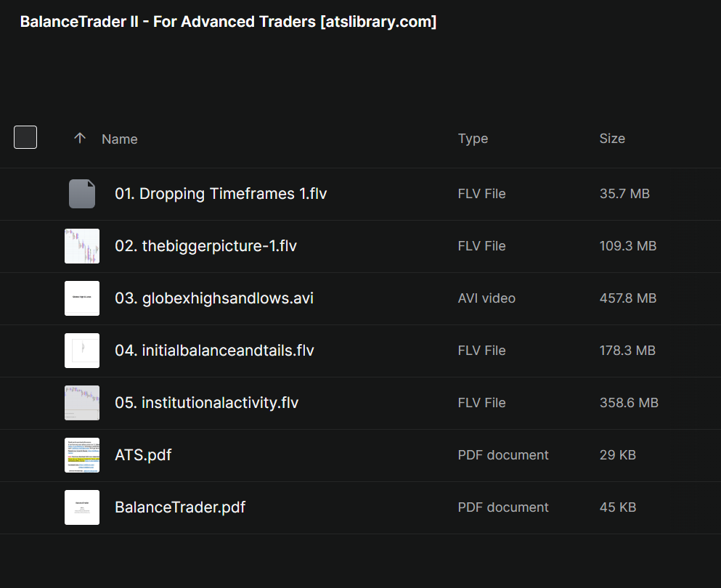Click FLV File type of initialbalanceandtails row
This screenshot has width=721, height=588.
[481, 351]
